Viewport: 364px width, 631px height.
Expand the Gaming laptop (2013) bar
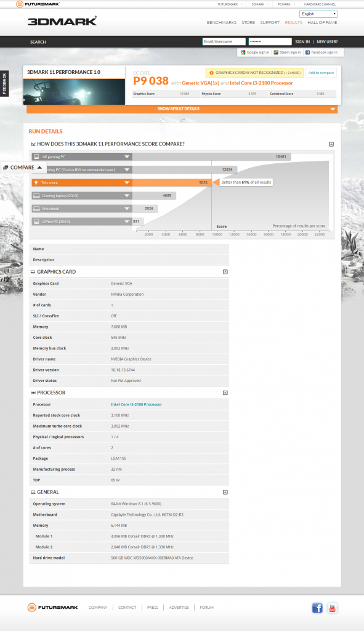pos(127,195)
